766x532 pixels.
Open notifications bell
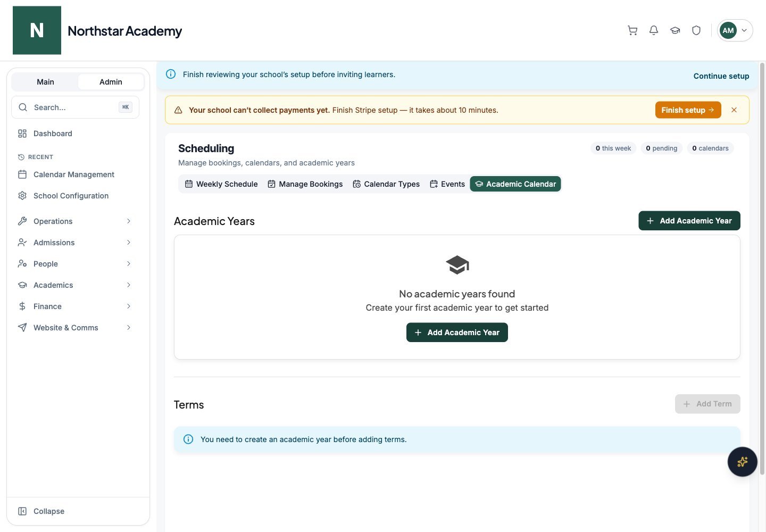point(654,30)
